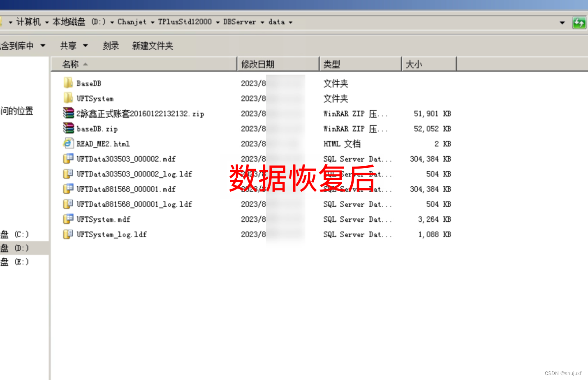Click the HTML 文档 type cell
Screen dimensions: 588x380
tap(342, 144)
